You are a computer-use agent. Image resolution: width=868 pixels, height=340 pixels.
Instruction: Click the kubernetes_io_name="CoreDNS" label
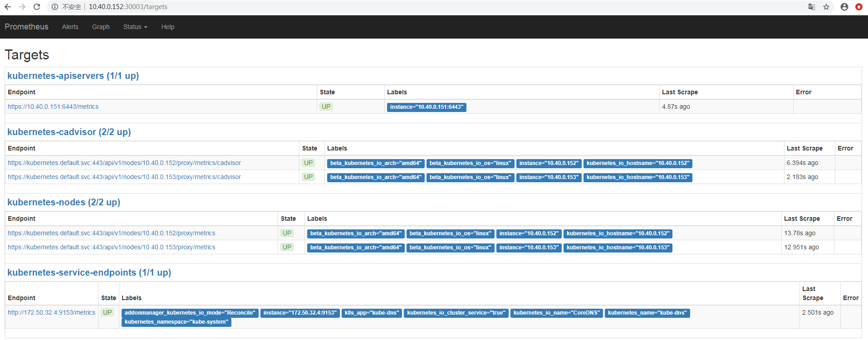(557, 313)
